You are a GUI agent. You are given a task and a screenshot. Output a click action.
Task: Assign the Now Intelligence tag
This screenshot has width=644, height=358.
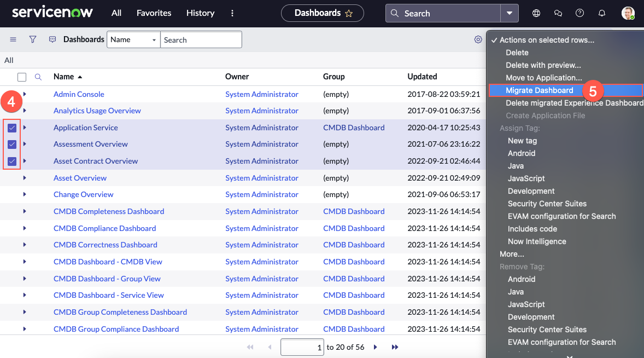[537, 242]
